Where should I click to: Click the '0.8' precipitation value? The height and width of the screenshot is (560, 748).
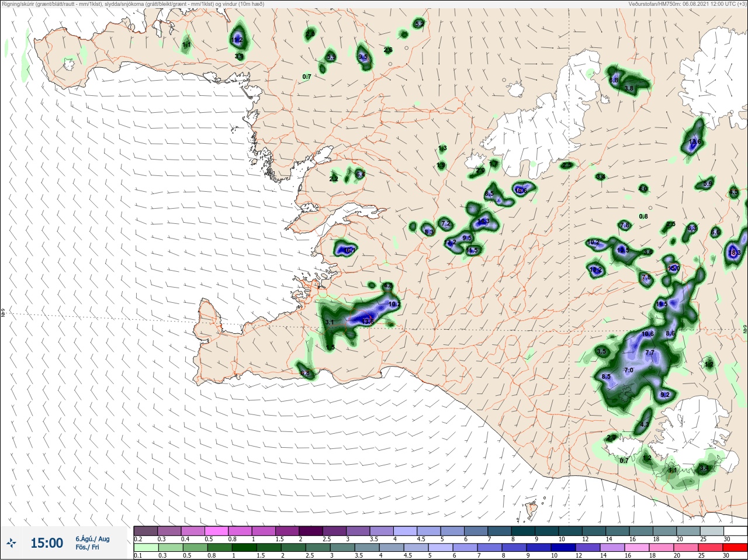[643, 216]
